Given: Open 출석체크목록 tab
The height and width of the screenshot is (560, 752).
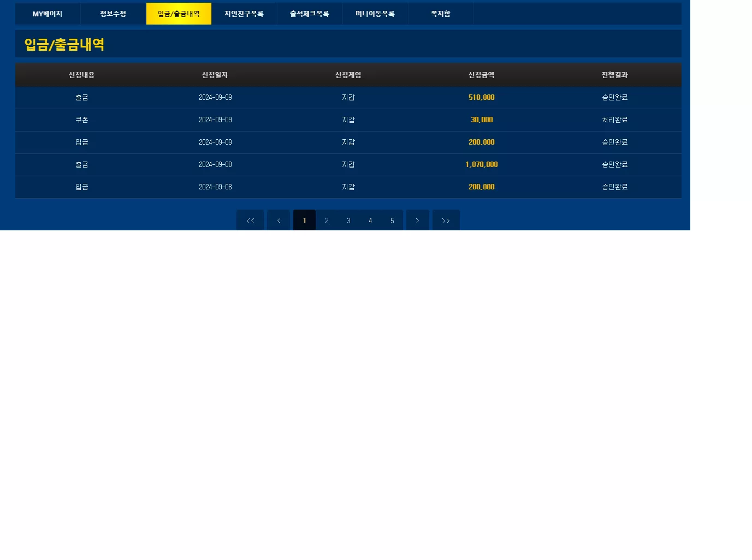Looking at the screenshot, I should tap(310, 14).
